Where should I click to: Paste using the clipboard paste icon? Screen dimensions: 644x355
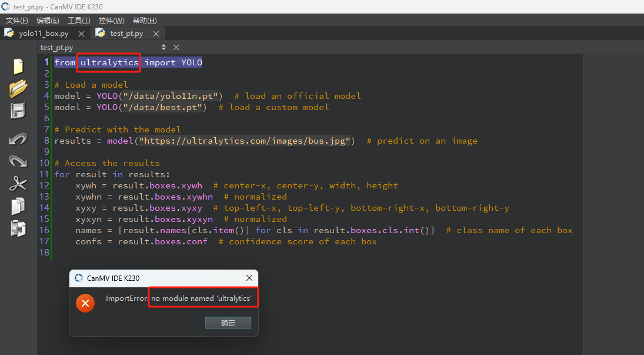[18, 228]
